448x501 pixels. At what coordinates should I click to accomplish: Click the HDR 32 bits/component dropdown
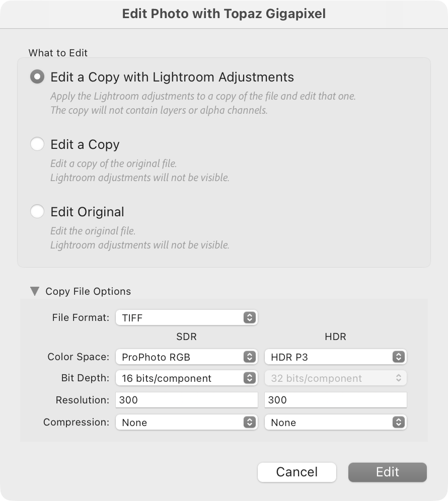click(335, 378)
